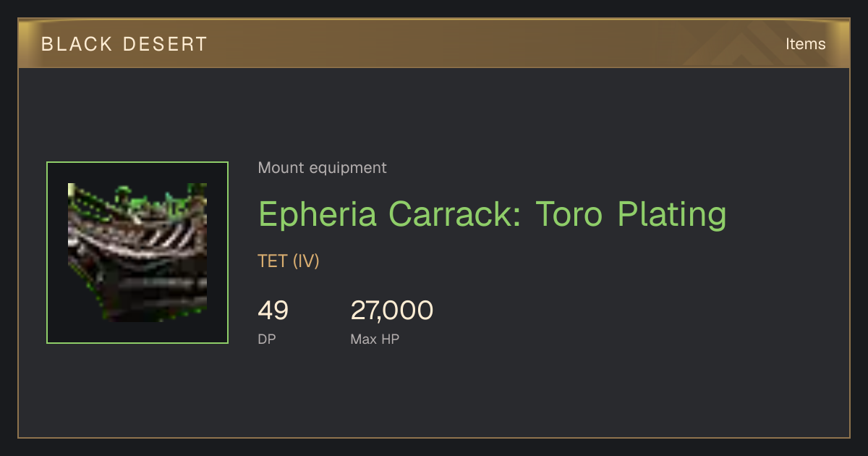The height and width of the screenshot is (456, 868).
Task: Click the TET (IV) enhancement level
Action: click(x=289, y=261)
